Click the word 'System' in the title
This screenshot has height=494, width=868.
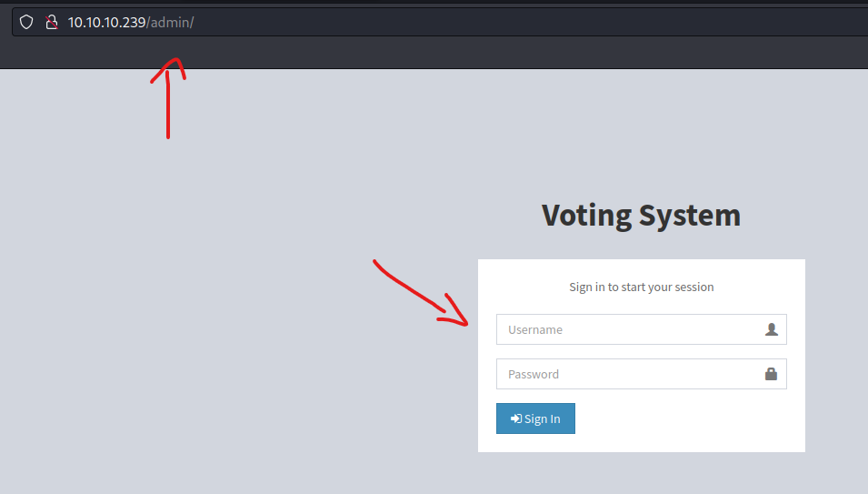(690, 215)
